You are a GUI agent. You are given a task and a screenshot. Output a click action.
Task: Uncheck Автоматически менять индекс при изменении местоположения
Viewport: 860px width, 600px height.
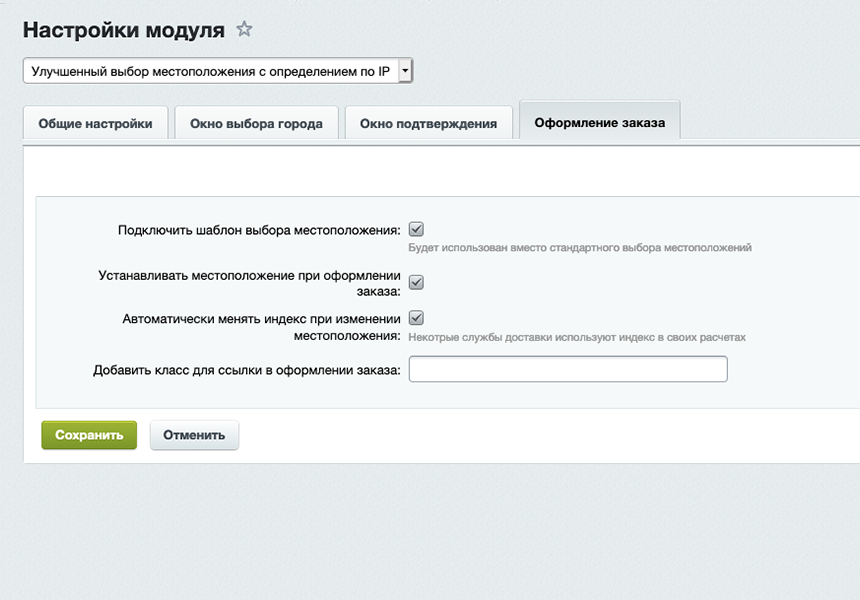tap(417, 319)
